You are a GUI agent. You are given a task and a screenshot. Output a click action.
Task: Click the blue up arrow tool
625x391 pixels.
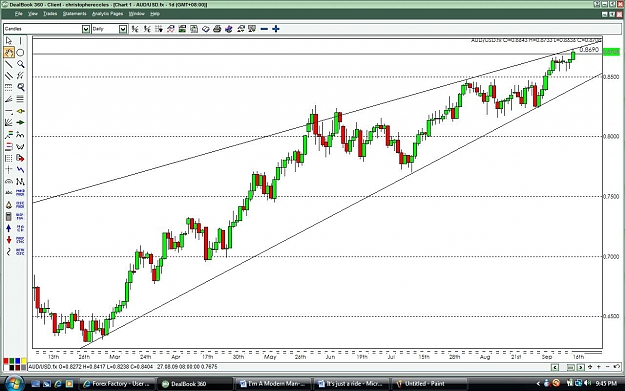pyautogui.click(x=9, y=228)
